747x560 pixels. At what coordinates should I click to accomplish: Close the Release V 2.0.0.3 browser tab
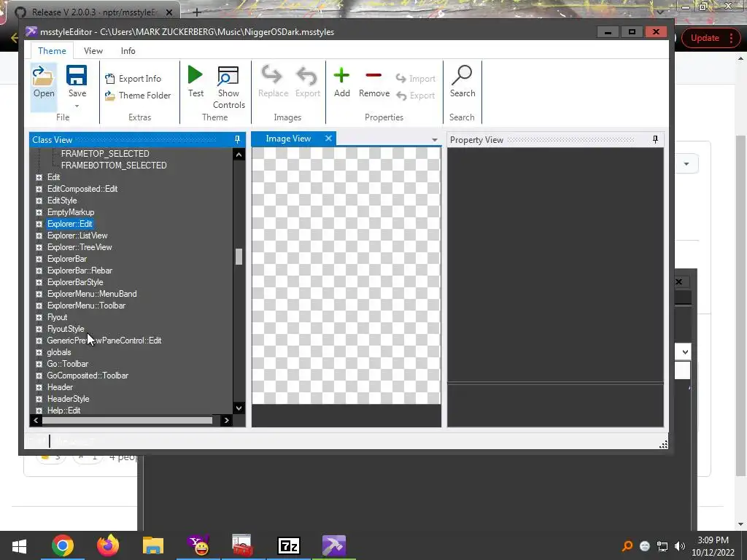169,12
